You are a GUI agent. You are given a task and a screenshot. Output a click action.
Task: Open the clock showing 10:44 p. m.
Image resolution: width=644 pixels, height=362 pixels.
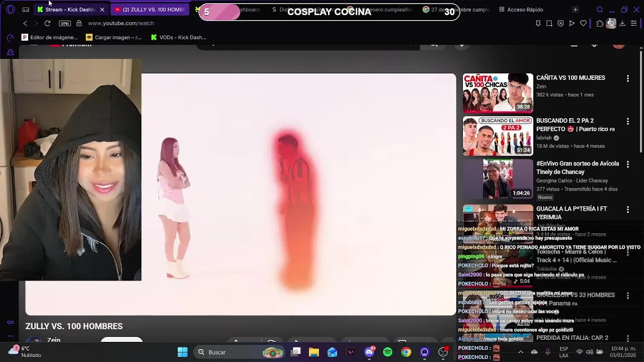622,352
